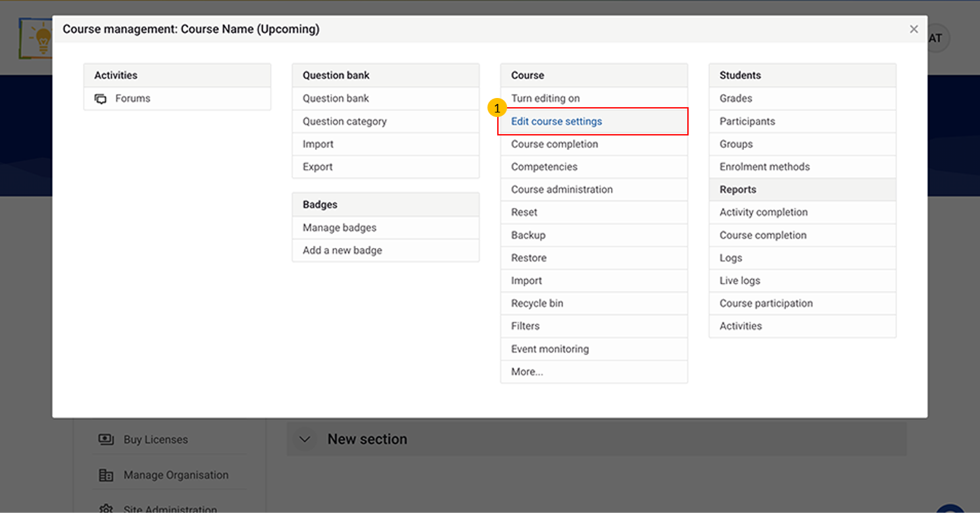Open Manage Organisation in background sidebar

(176, 475)
